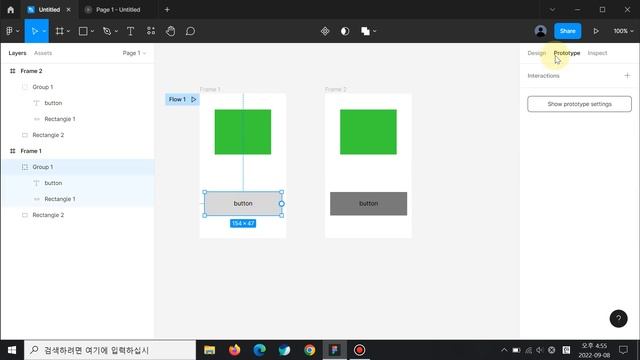This screenshot has width=640, height=360.
Task: Open the Page 1 pages dropdown
Action: (x=134, y=53)
